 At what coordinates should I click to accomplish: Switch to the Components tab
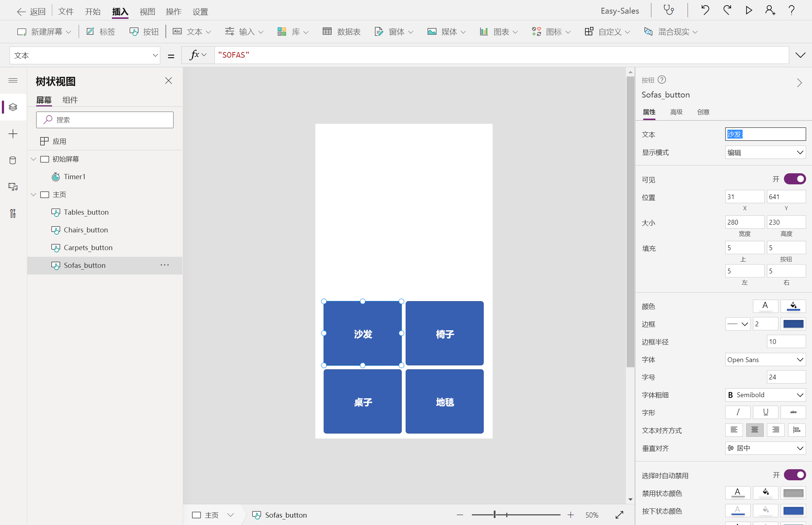coord(70,100)
